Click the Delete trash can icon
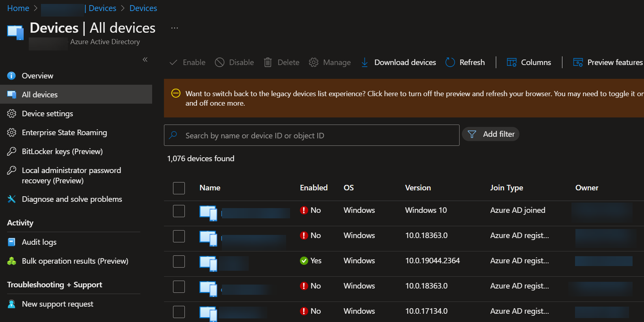The image size is (644, 322). click(x=268, y=62)
